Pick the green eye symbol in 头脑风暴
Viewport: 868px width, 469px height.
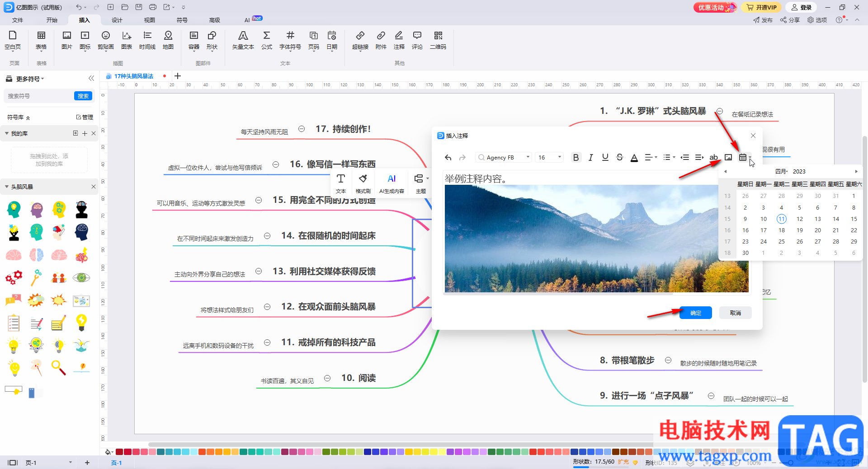point(81,277)
